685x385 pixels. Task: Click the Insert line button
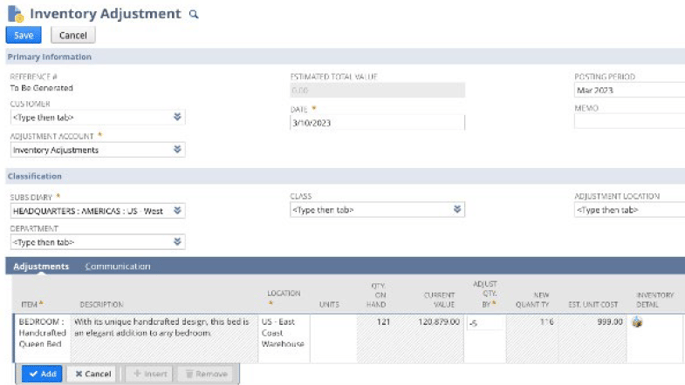click(150, 374)
